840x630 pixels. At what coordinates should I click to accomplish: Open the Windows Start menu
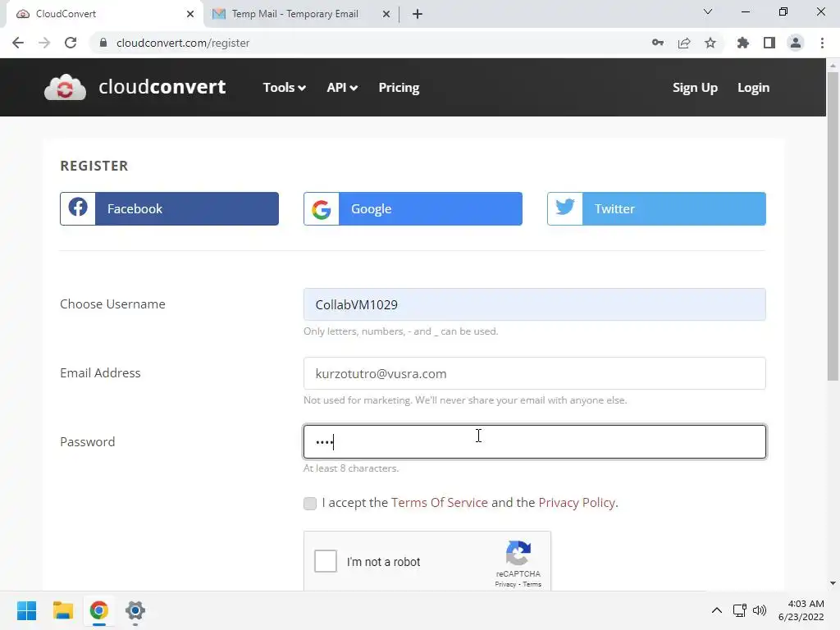[x=27, y=610]
